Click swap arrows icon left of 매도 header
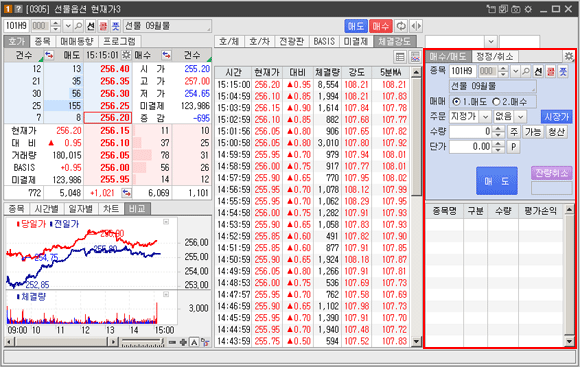Viewport: 580px width, 367px height. 49,55
